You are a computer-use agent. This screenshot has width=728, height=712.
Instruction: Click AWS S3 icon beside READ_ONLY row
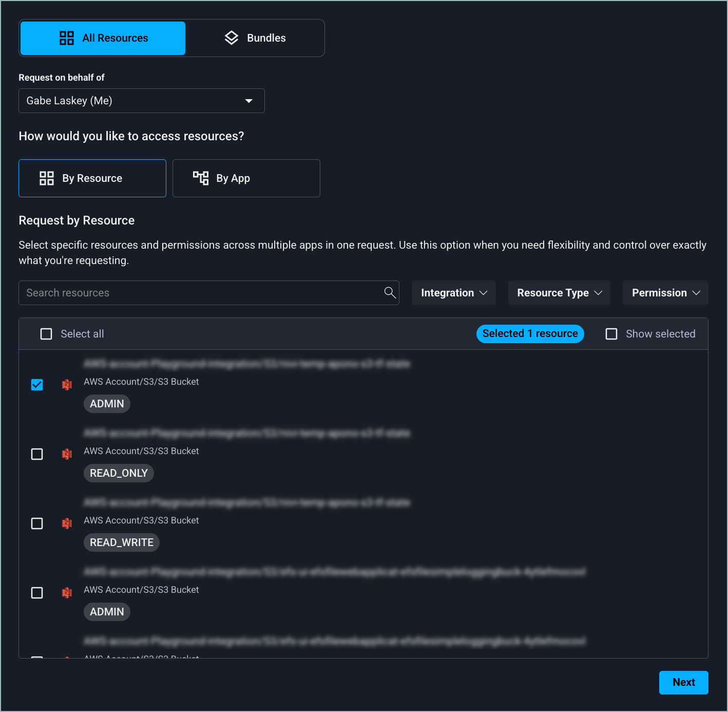coord(67,454)
